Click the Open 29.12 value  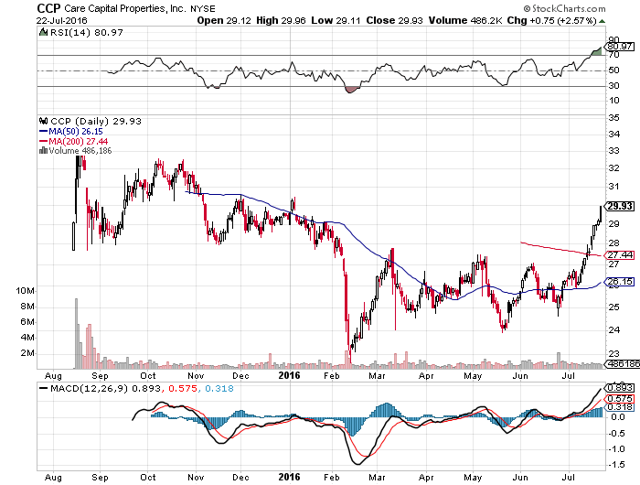[224, 20]
